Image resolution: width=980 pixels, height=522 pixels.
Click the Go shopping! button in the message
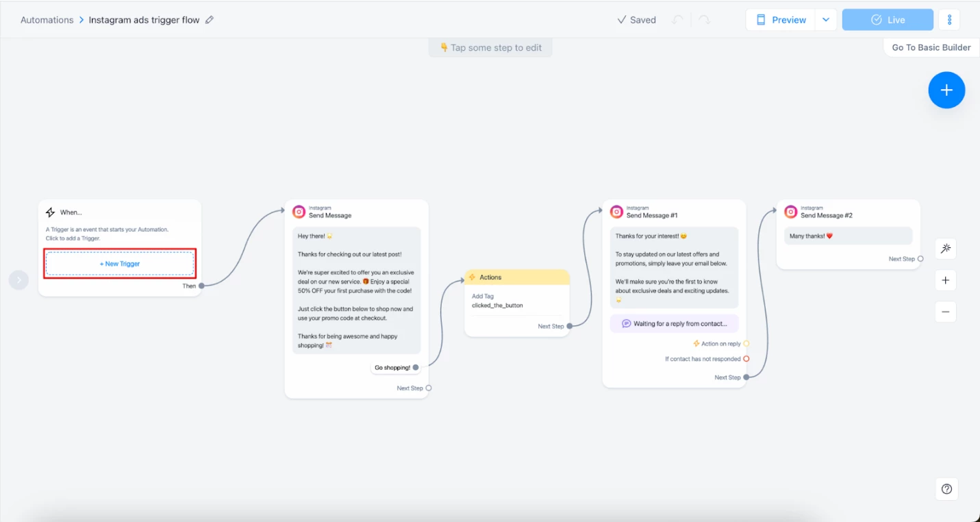click(x=392, y=368)
